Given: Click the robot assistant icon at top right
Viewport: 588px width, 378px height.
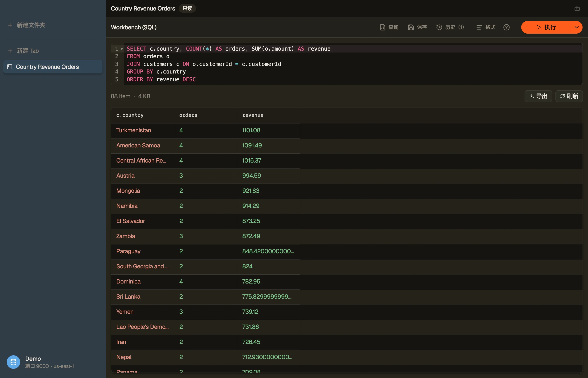Looking at the screenshot, I should (577, 9).
